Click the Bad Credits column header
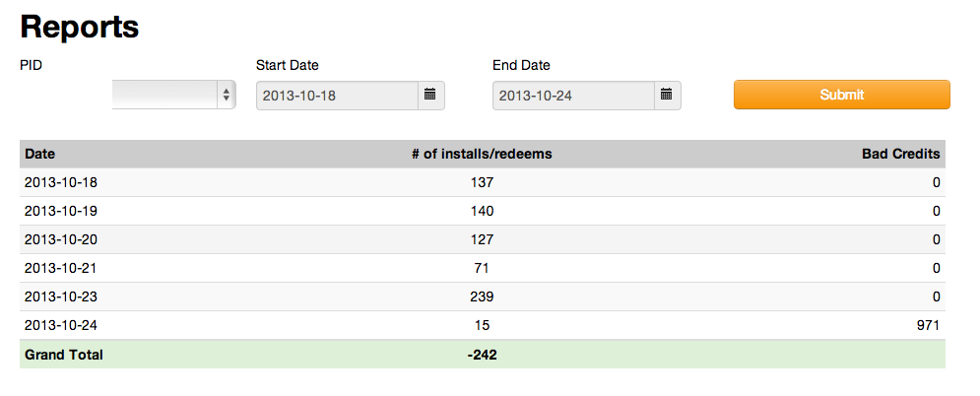The height and width of the screenshot is (396, 980). click(x=901, y=155)
